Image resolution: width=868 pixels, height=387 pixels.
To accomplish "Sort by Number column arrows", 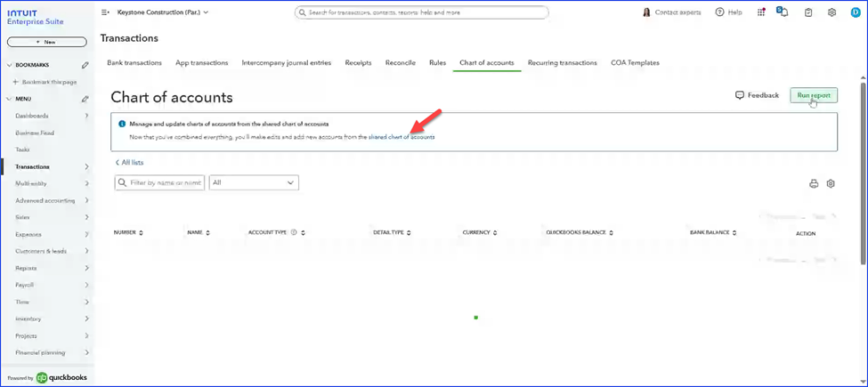I will coord(142,233).
